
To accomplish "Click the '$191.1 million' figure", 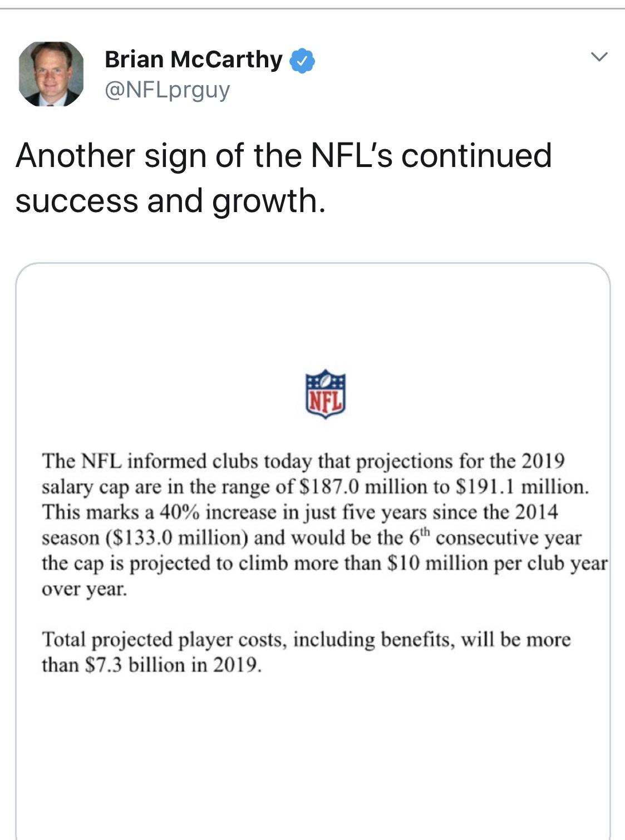I will click(521, 487).
